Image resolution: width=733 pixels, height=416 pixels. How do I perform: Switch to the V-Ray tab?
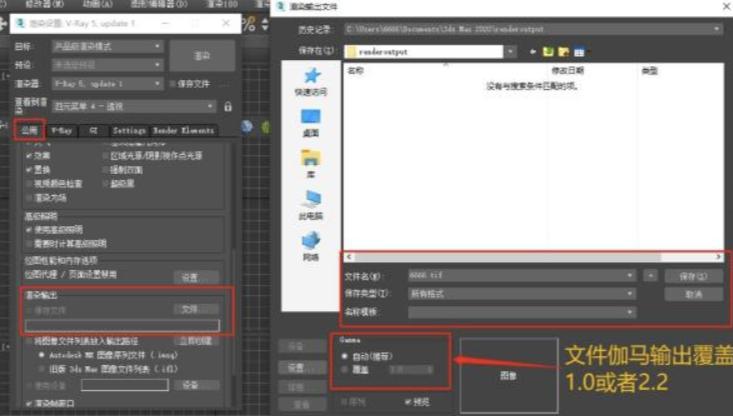pos(62,130)
